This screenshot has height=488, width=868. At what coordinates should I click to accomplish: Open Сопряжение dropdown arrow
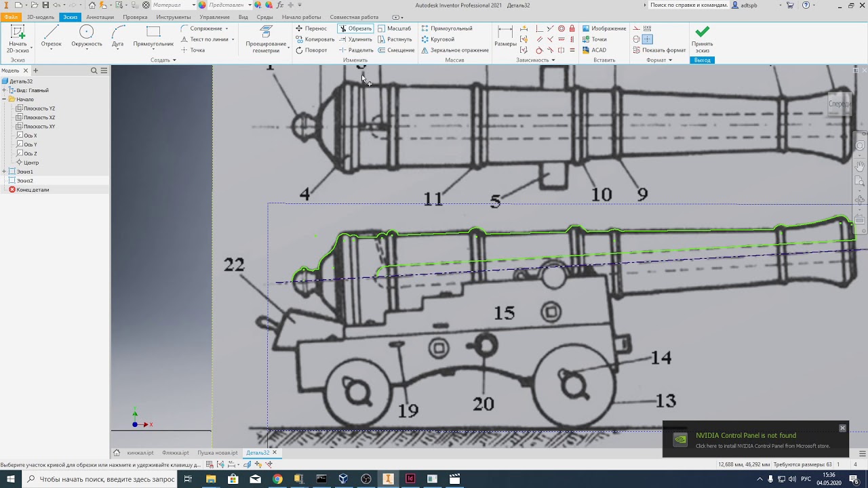click(226, 28)
